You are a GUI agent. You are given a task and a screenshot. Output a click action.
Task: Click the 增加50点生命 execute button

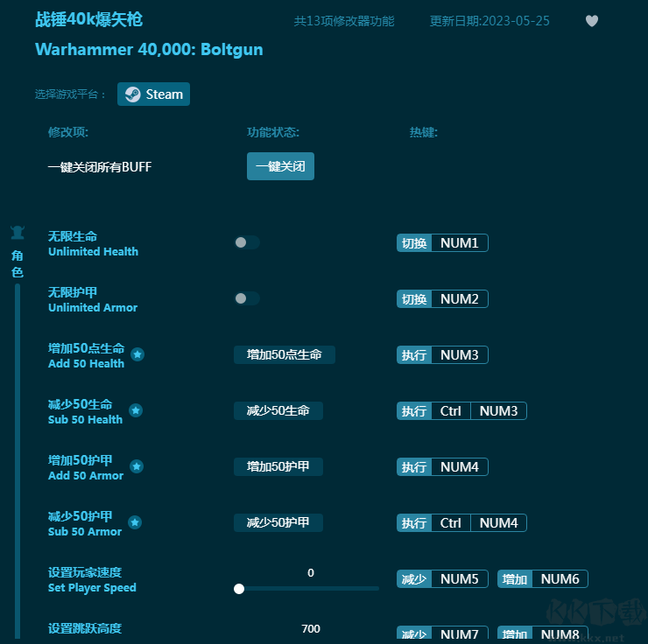(285, 354)
